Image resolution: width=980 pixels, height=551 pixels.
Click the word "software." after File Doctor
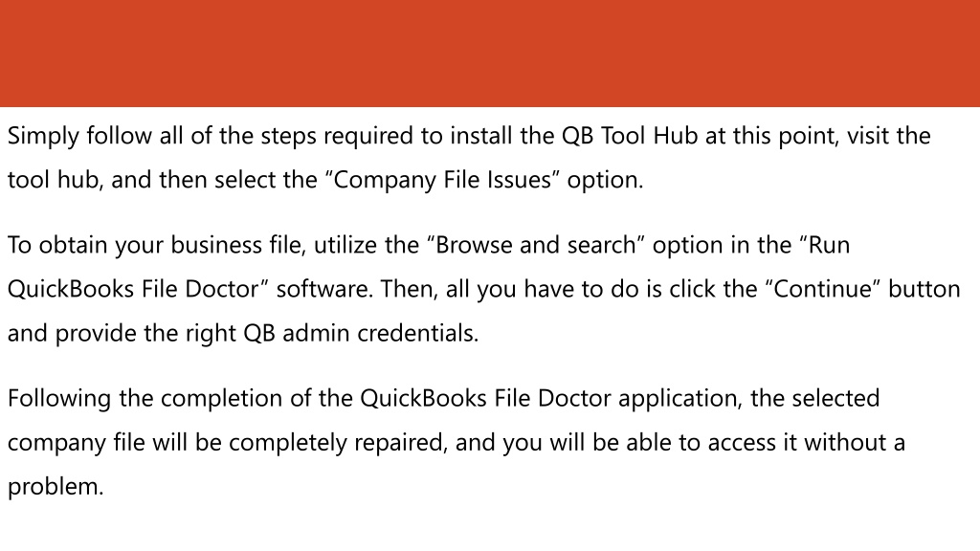tap(325, 289)
